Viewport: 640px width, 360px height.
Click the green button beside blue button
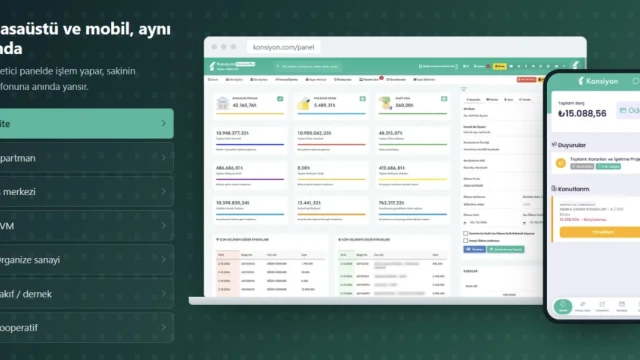(x=505, y=249)
